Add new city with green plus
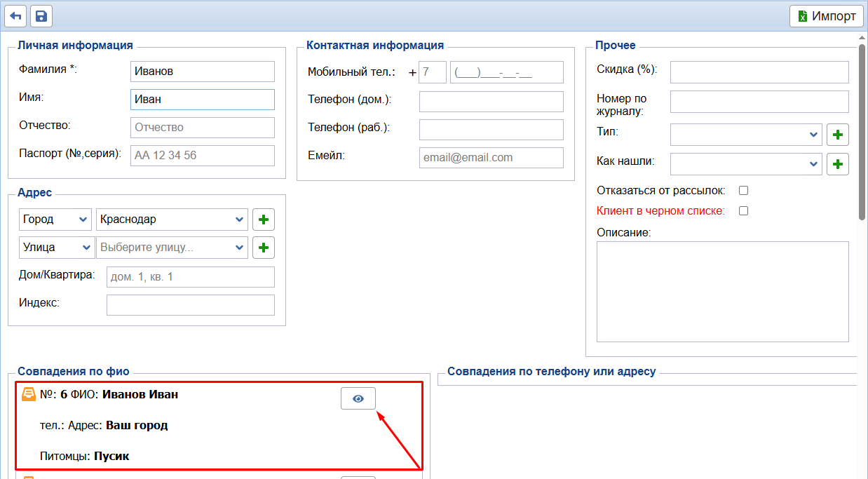Viewport: 868px width, 479px height. click(x=264, y=220)
